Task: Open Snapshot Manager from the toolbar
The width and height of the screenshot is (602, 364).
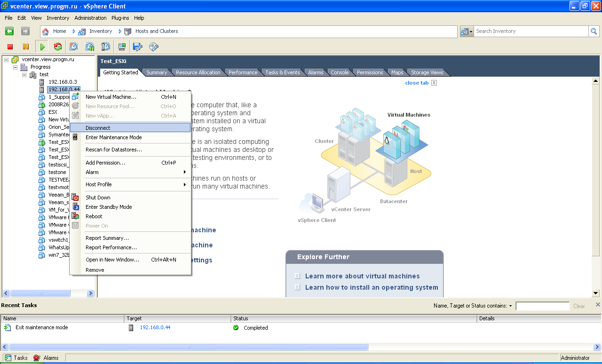Action: pos(106,47)
